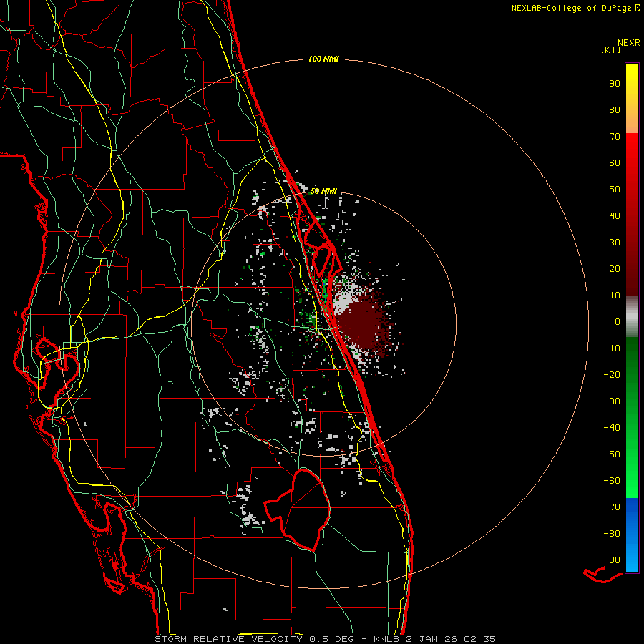The height and width of the screenshot is (644, 644).
Task: Click the positive 20 scale value
Action: 615,269
